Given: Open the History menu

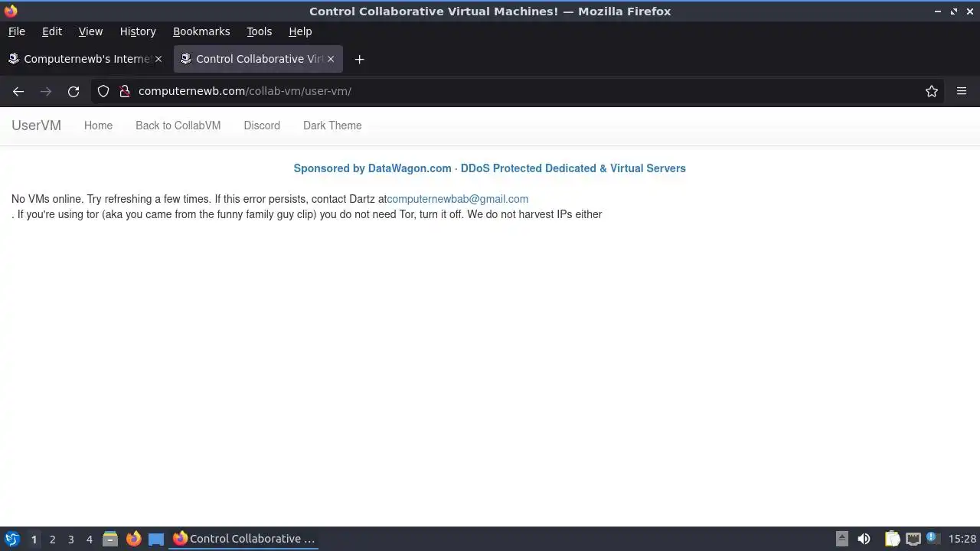Looking at the screenshot, I should [138, 31].
